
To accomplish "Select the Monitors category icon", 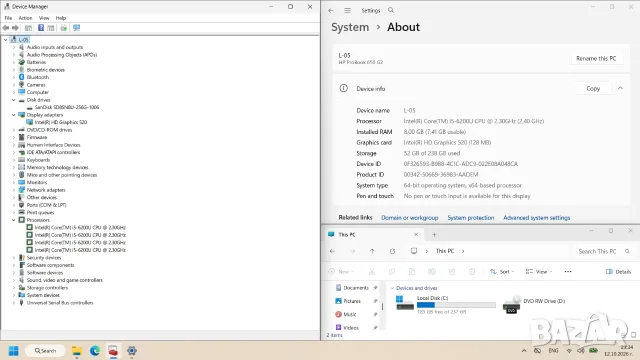I will (22, 182).
